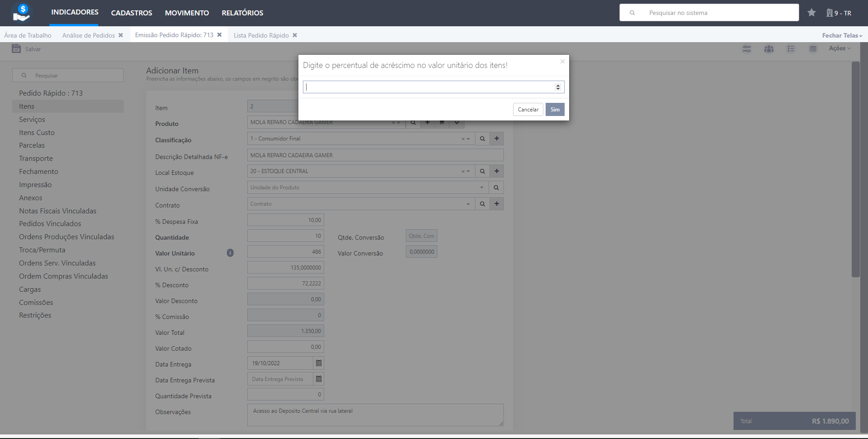Add new Local Estoque with plus icon

click(497, 171)
